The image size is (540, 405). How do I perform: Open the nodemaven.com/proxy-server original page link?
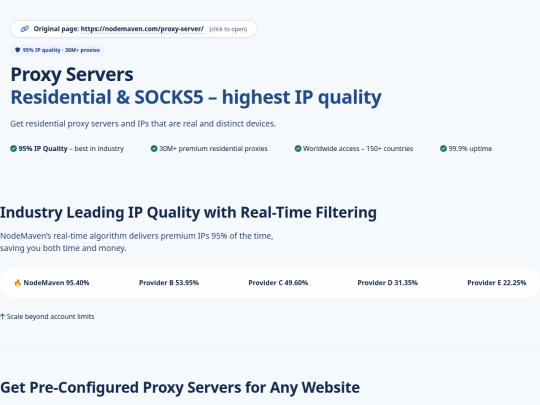[142, 29]
